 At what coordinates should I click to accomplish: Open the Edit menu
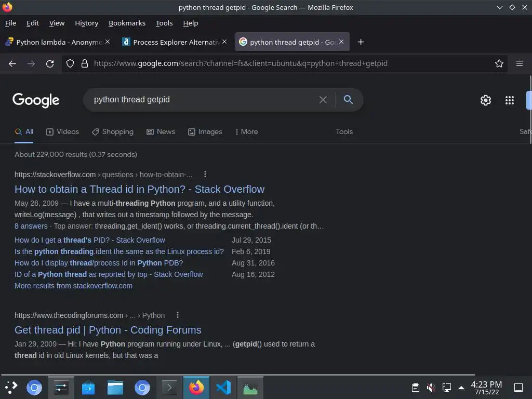pyautogui.click(x=33, y=23)
